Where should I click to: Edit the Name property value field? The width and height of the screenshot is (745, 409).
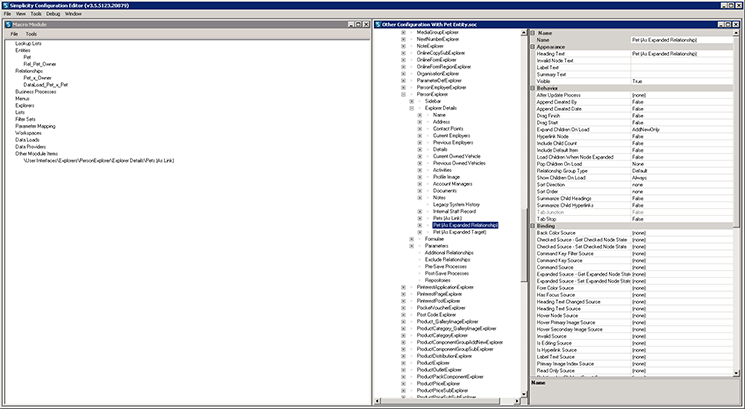(x=682, y=40)
